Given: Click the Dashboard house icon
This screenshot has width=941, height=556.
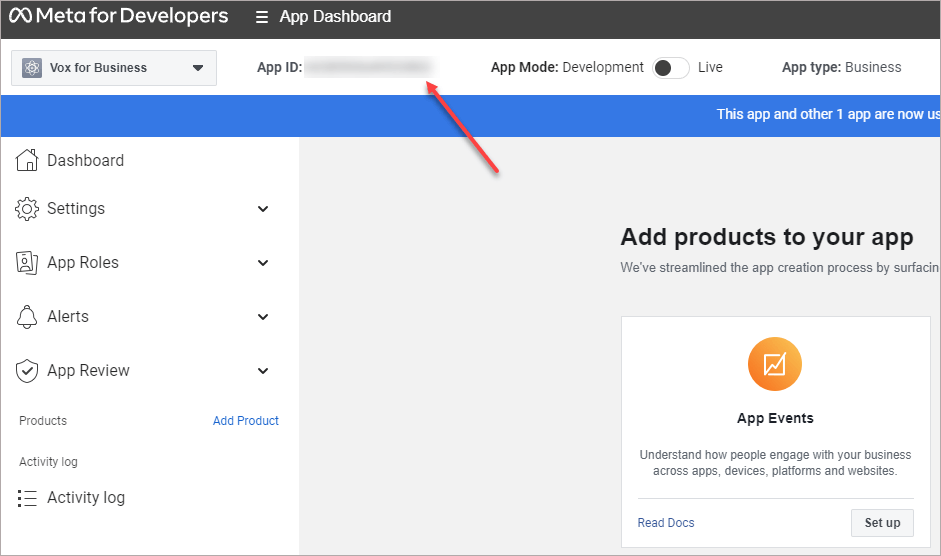Looking at the screenshot, I should click(26, 160).
